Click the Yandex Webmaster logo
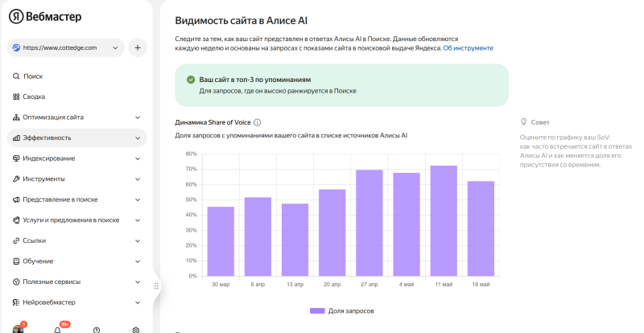 45,17
